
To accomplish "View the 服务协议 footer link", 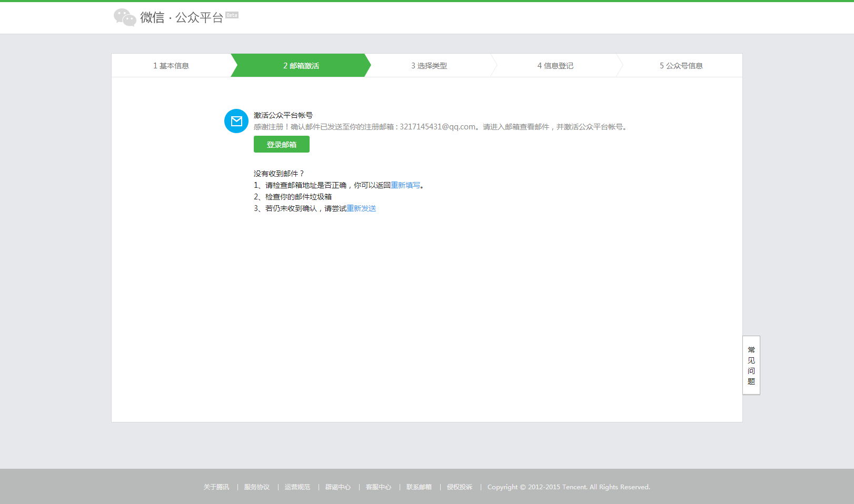I will (257, 487).
